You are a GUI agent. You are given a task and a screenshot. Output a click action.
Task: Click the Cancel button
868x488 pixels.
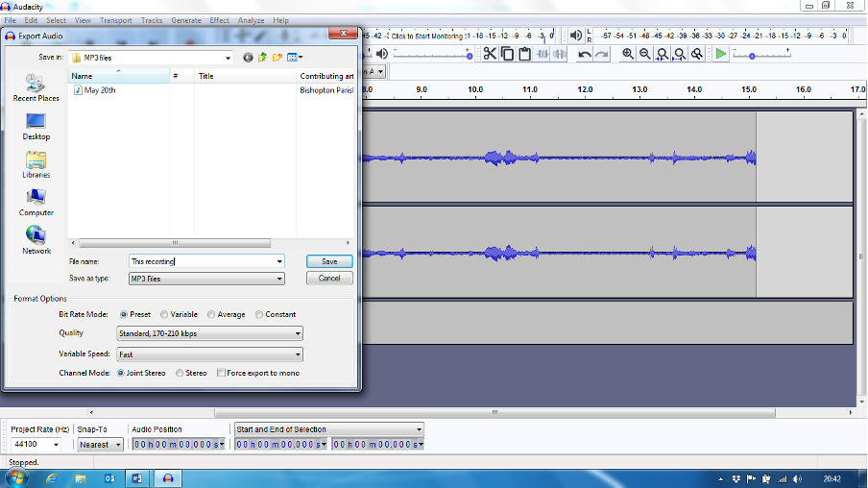click(329, 278)
